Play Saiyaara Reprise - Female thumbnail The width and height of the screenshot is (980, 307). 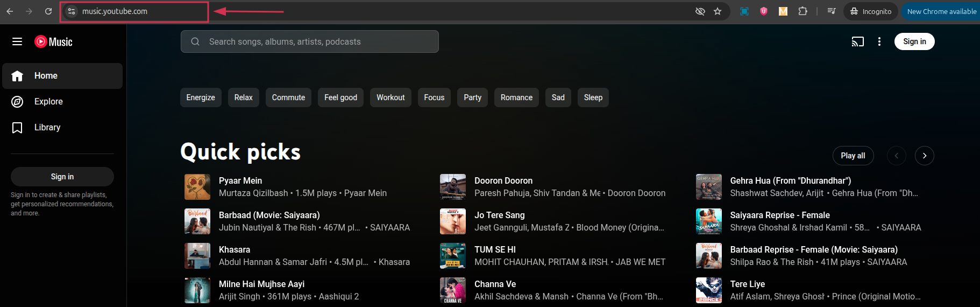coord(709,221)
